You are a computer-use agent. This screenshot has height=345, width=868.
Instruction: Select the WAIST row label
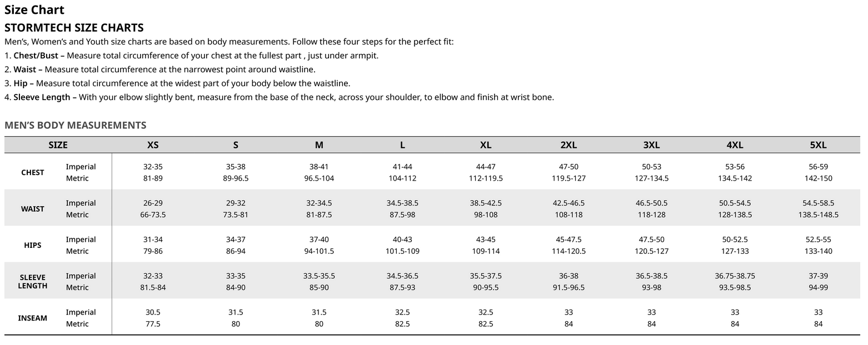pos(33,209)
